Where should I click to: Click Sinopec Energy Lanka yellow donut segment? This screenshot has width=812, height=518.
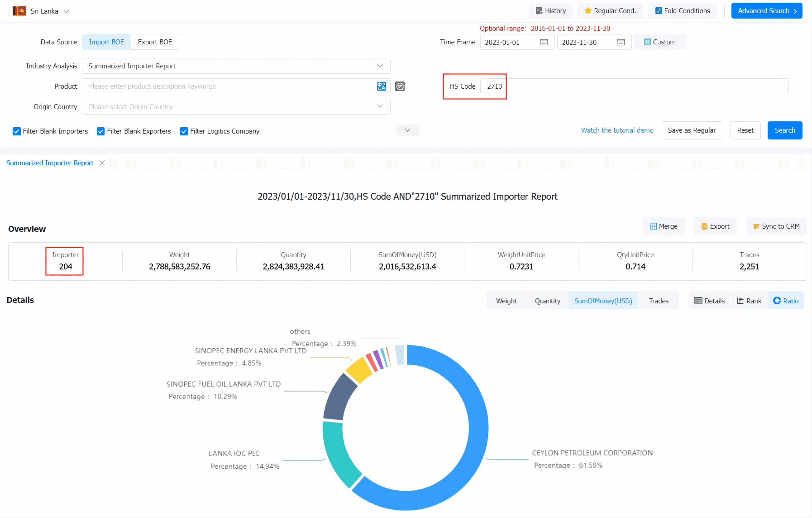359,370
